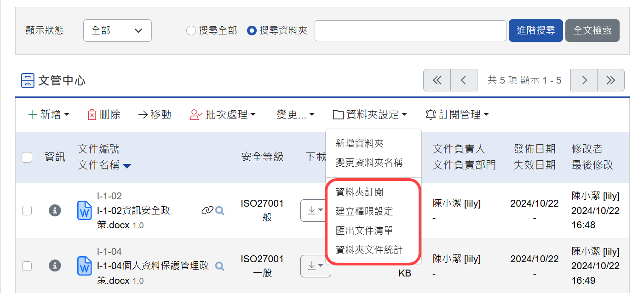Click 16:49 modification time
Image resolution: width=644 pixels, height=293 pixels.
click(583, 280)
